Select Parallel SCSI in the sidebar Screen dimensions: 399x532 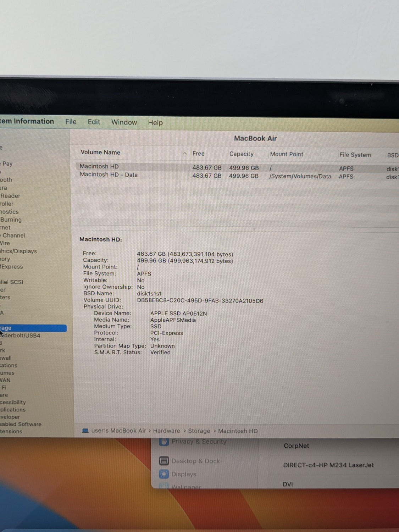click(12, 282)
